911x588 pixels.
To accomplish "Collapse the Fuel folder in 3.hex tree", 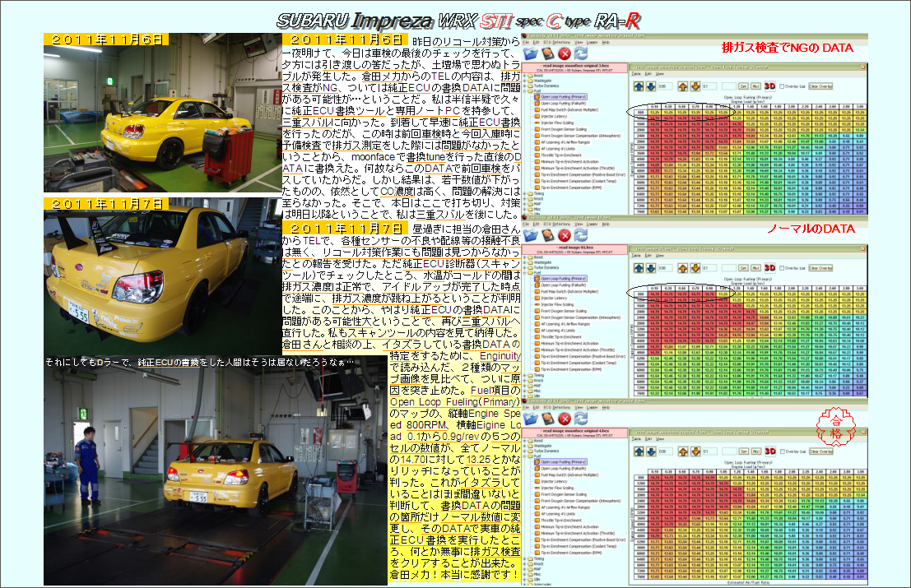I will pos(525,91).
